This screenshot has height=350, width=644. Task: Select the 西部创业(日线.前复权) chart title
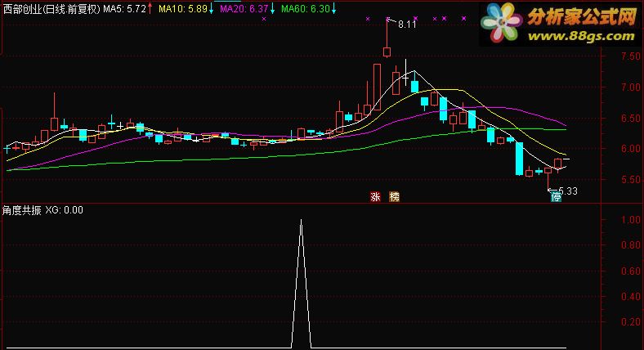click(x=51, y=9)
